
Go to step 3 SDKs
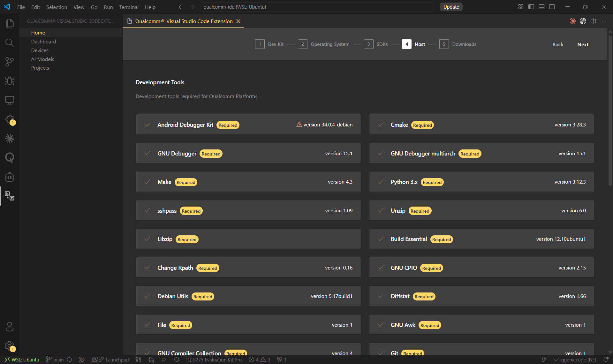376,44
